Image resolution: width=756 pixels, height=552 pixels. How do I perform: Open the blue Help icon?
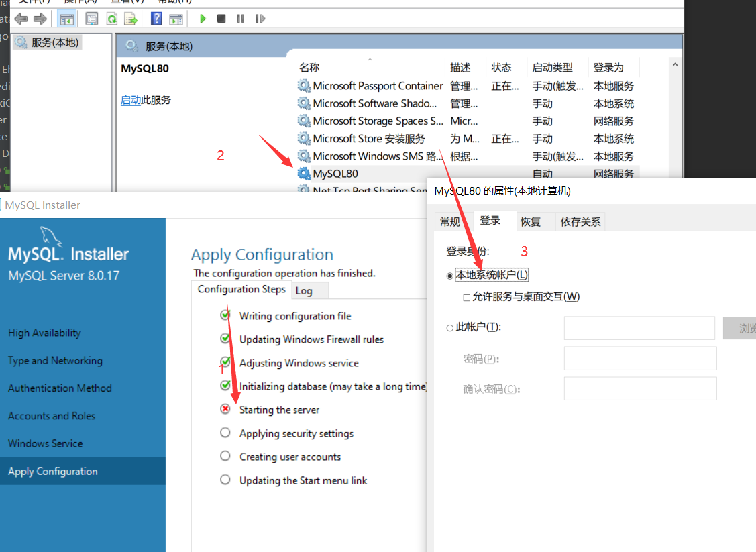pos(156,19)
